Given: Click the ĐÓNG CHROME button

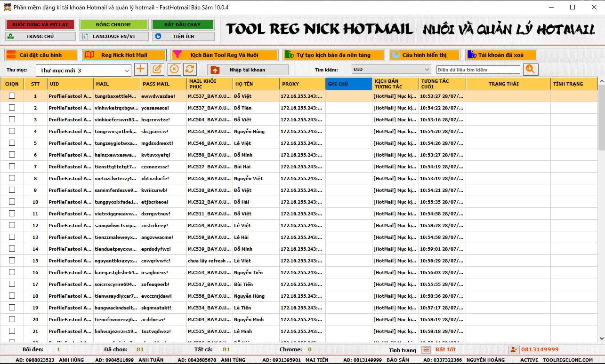Looking at the screenshot, I should tap(113, 24).
